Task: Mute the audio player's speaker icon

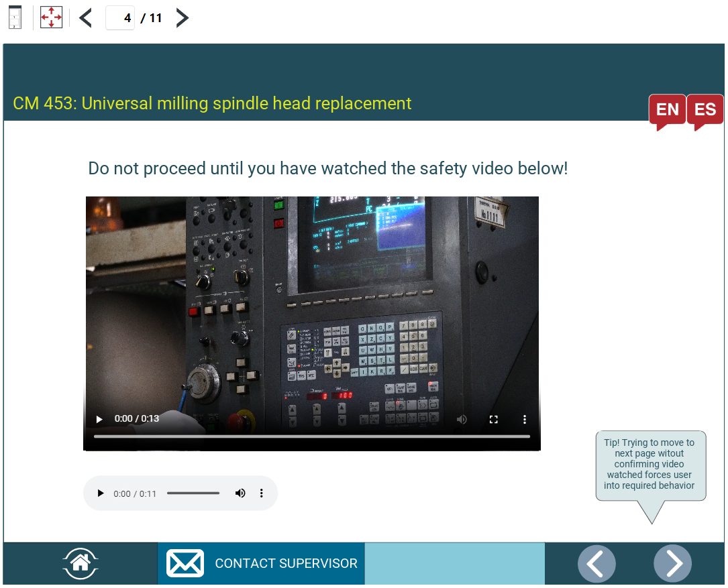Action: point(240,493)
